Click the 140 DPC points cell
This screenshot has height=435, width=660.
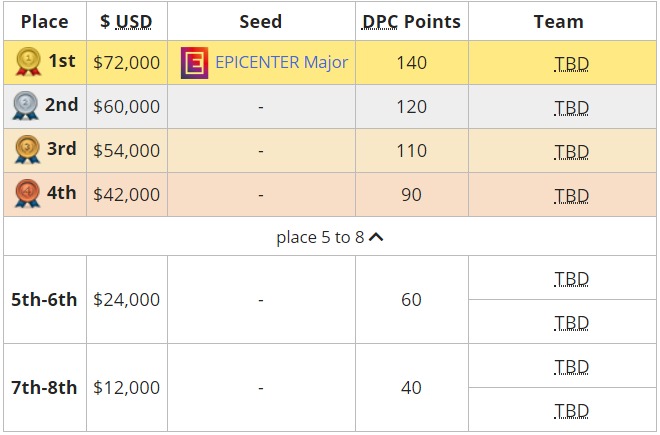point(411,63)
